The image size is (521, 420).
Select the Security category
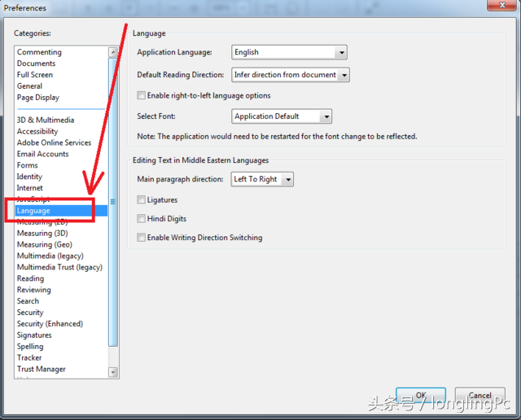pyautogui.click(x=30, y=313)
